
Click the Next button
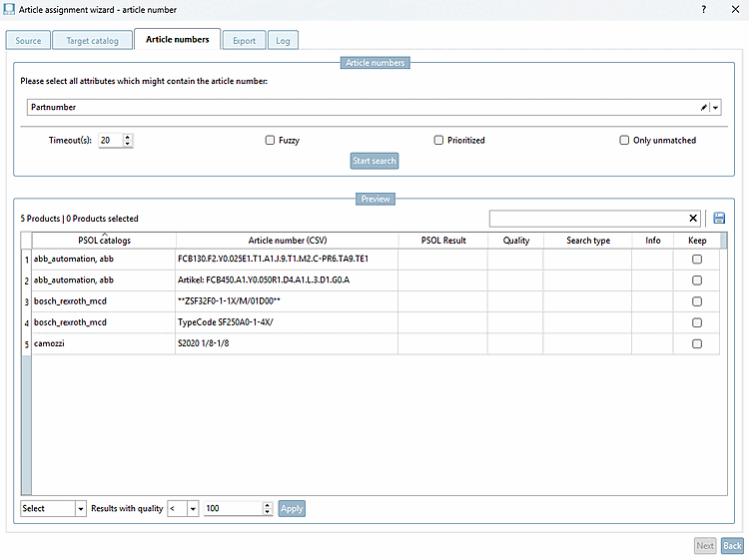[x=705, y=545]
